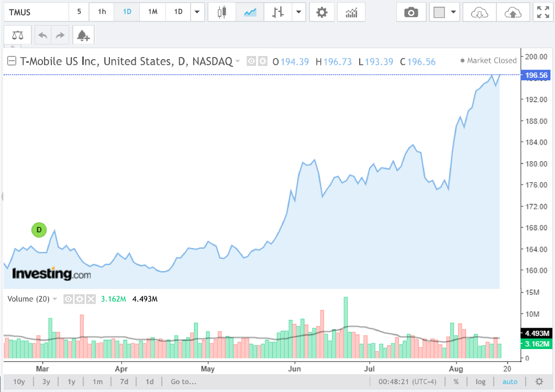Open bottom bar settings gear icon
555x392 pixels.
[x=539, y=382]
